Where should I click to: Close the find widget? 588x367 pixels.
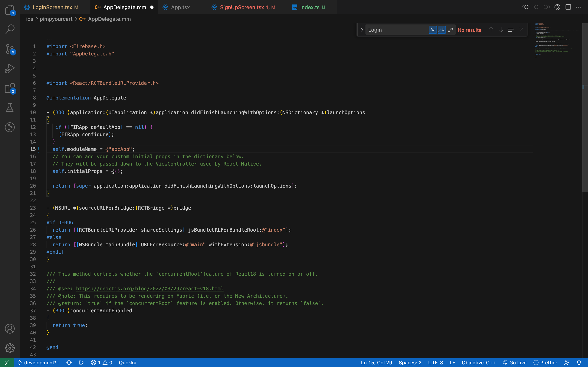(x=521, y=30)
